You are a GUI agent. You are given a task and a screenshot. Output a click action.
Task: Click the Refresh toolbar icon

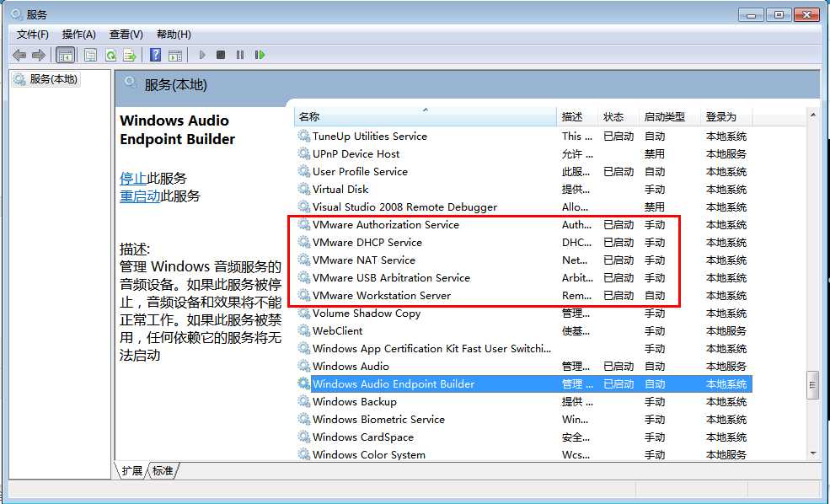coord(110,55)
